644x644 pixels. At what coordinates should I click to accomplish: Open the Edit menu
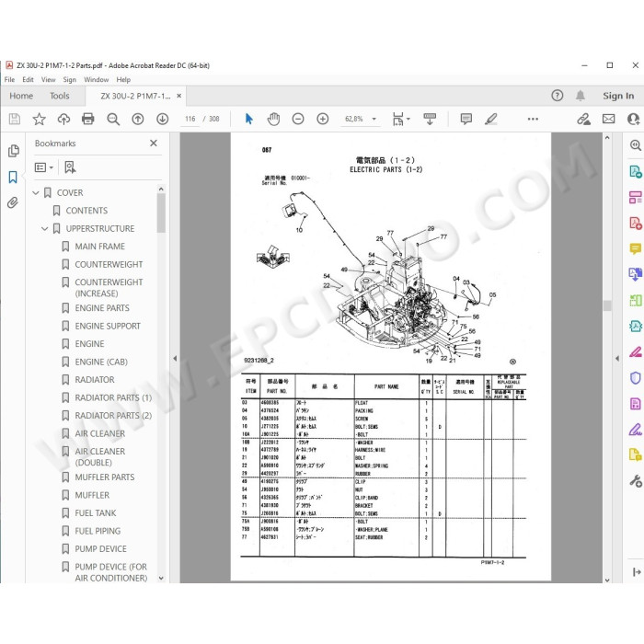click(x=28, y=80)
